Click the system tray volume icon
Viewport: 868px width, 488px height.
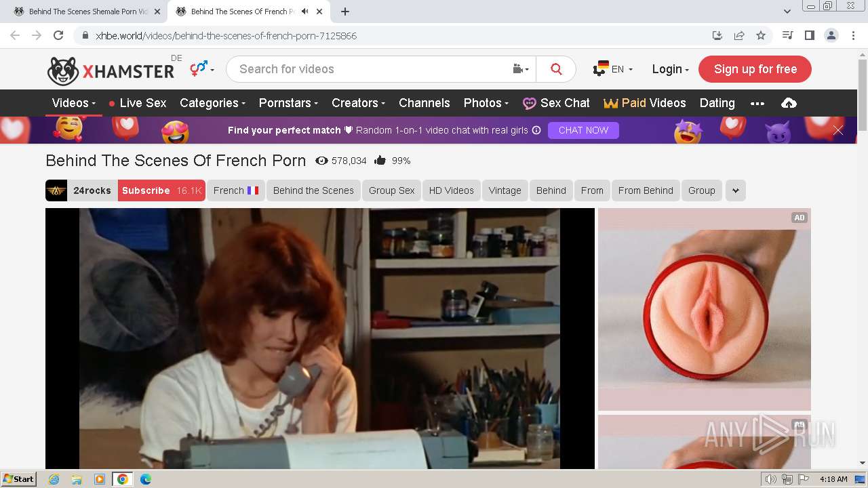pos(771,479)
